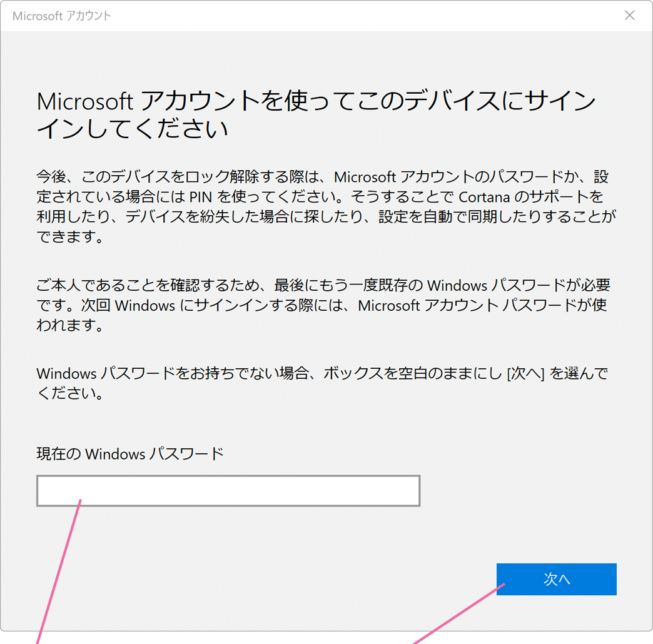The image size is (653, 644).
Task: Click paragraph starting '今後、このデバイスをロック解除する際は'
Action: coord(326,206)
